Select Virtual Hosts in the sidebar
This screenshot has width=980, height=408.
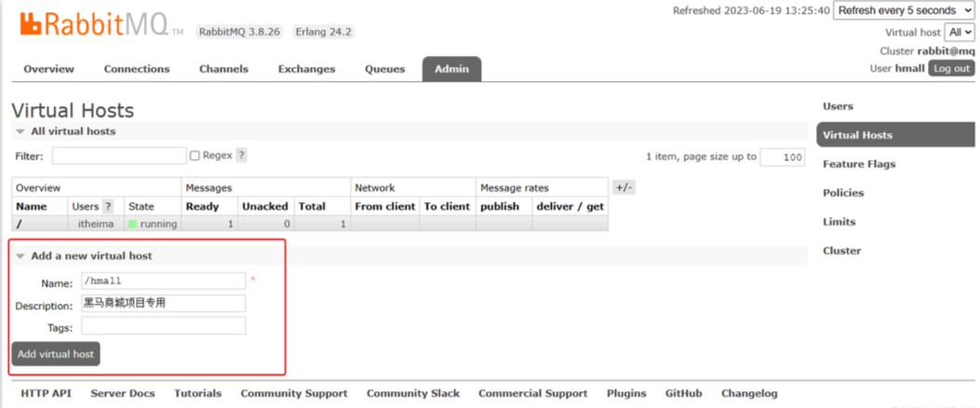coord(895,135)
